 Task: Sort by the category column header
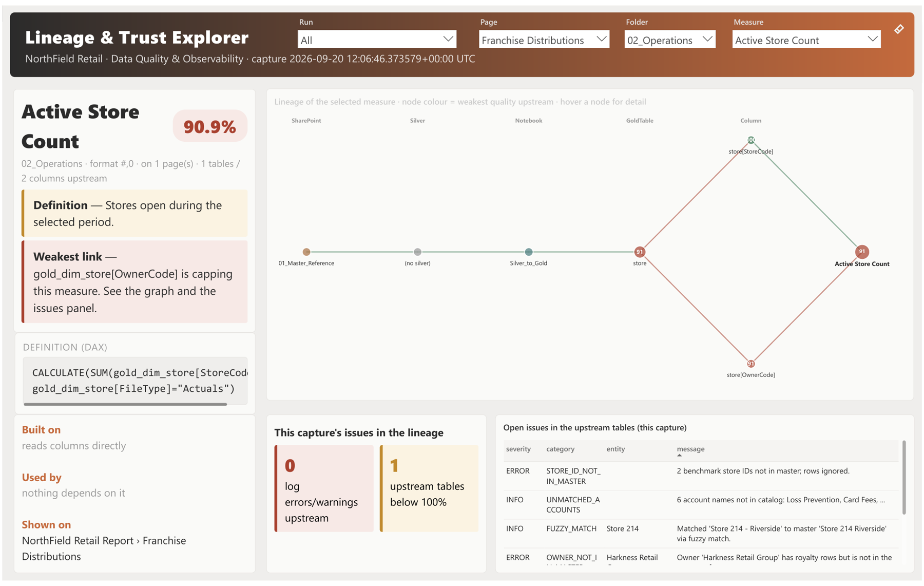click(x=560, y=449)
